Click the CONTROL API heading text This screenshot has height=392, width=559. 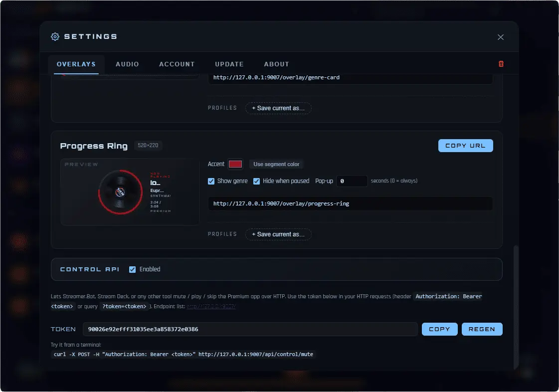(89, 269)
